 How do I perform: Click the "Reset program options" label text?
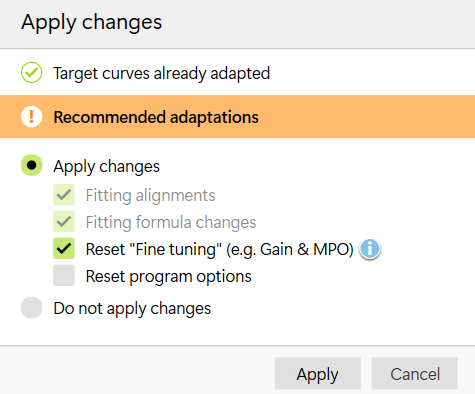click(x=169, y=276)
